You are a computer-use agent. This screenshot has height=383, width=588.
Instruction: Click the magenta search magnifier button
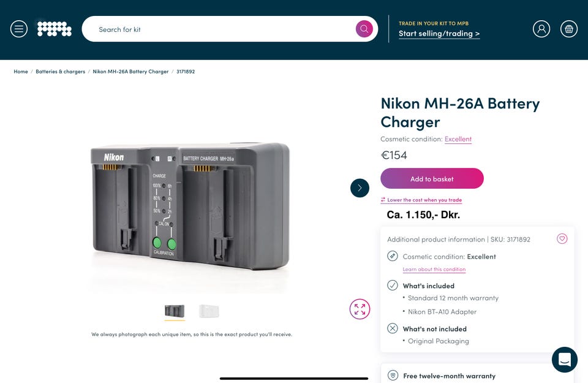(x=364, y=29)
